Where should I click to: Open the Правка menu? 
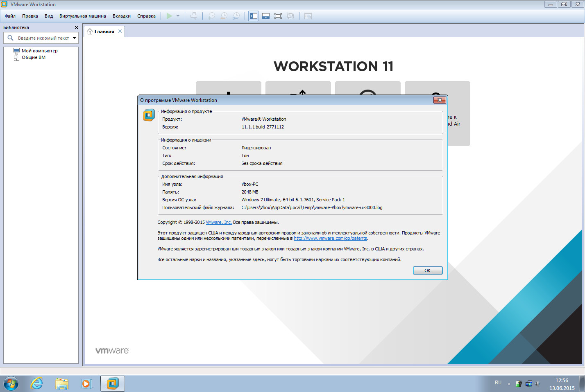(x=30, y=16)
